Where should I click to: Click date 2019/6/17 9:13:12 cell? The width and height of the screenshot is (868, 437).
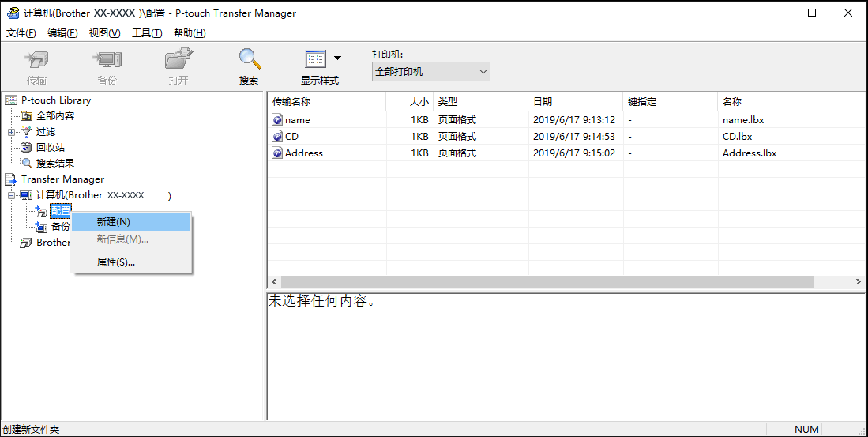(574, 119)
